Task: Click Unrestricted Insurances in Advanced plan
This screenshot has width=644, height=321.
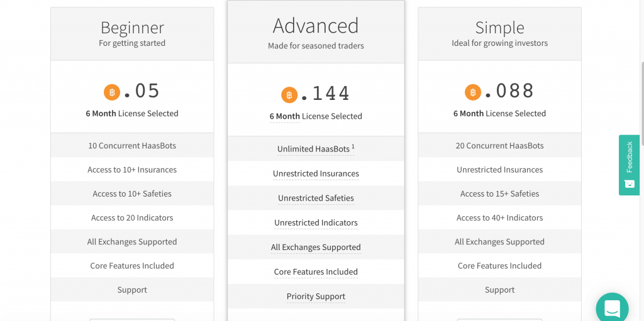Action: [x=316, y=173]
